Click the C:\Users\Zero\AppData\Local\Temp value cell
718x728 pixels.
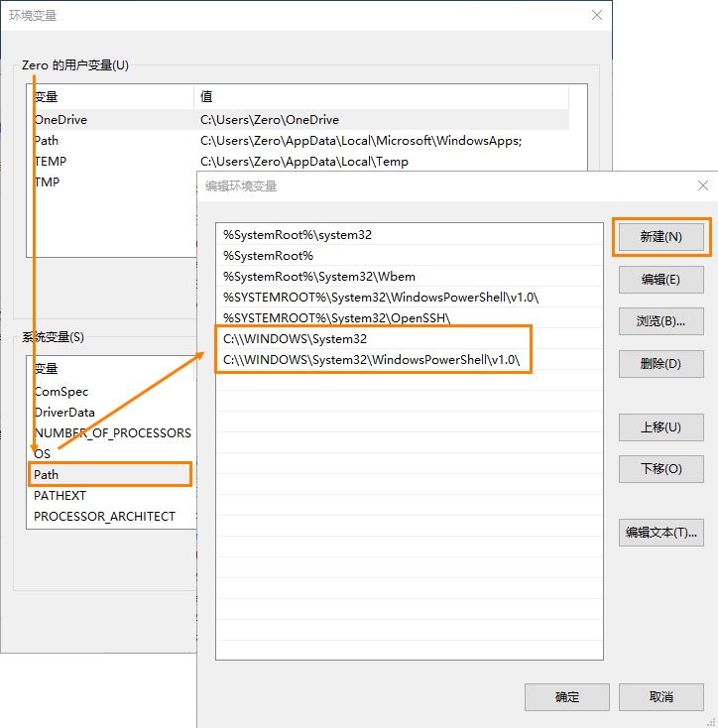(x=304, y=162)
